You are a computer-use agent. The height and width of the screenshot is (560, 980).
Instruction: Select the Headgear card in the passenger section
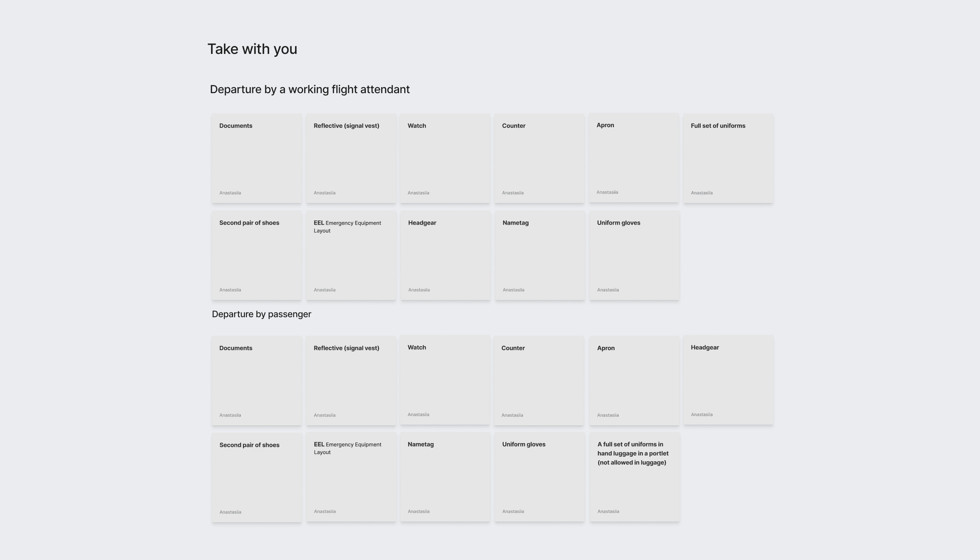point(728,380)
